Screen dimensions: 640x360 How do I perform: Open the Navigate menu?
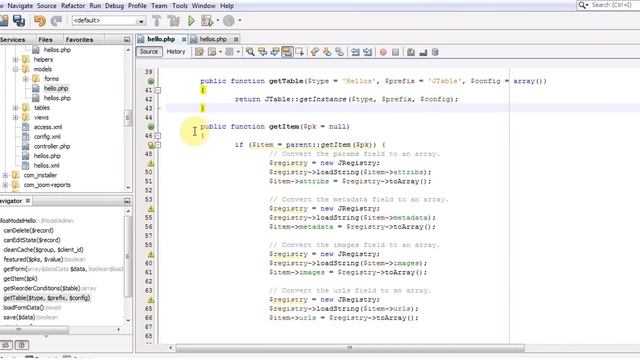point(20,6)
